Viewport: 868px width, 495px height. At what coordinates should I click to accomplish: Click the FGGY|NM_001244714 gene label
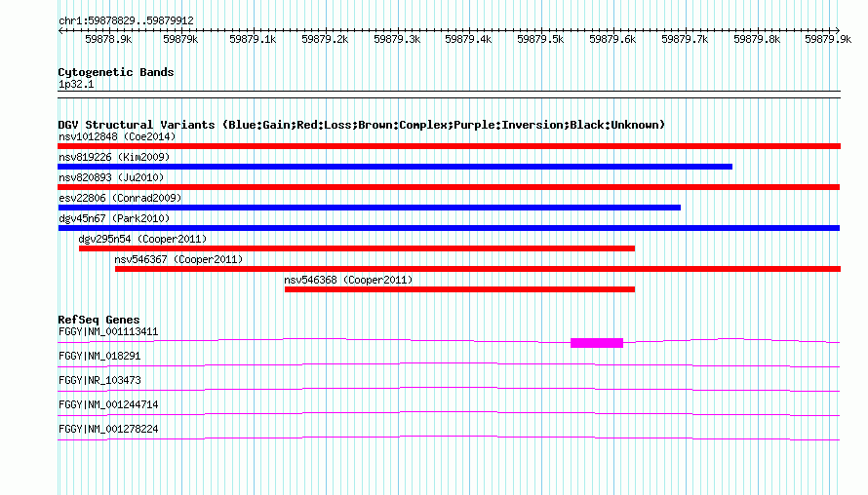(108, 404)
